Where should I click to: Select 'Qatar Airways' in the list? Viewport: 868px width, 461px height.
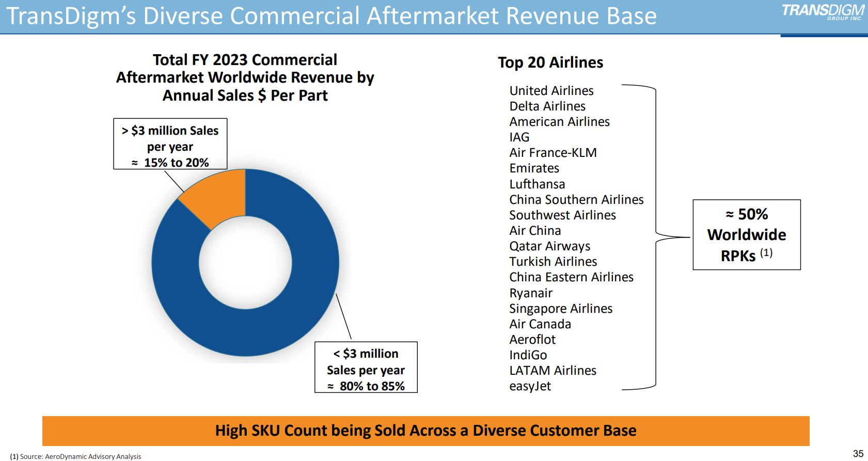(550, 246)
